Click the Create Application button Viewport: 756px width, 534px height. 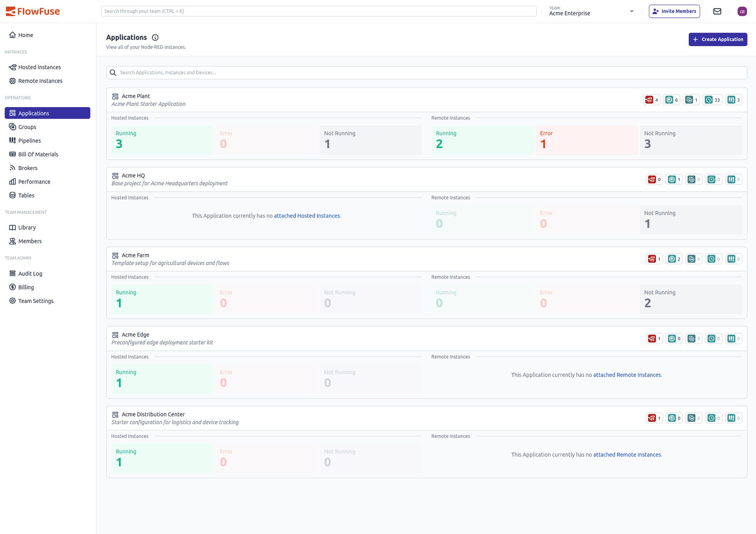point(717,39)
